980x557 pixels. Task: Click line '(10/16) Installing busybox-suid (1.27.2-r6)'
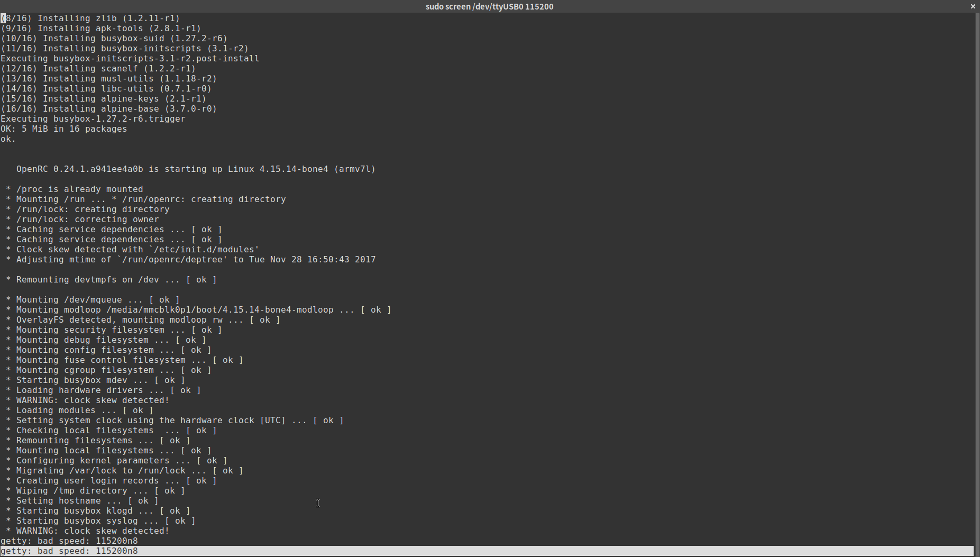114,38
